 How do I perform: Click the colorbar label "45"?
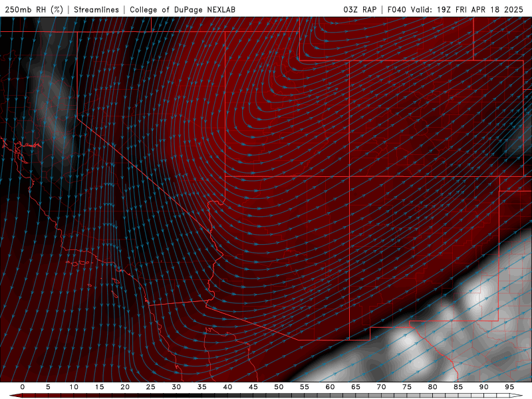[x=253, y=387]
